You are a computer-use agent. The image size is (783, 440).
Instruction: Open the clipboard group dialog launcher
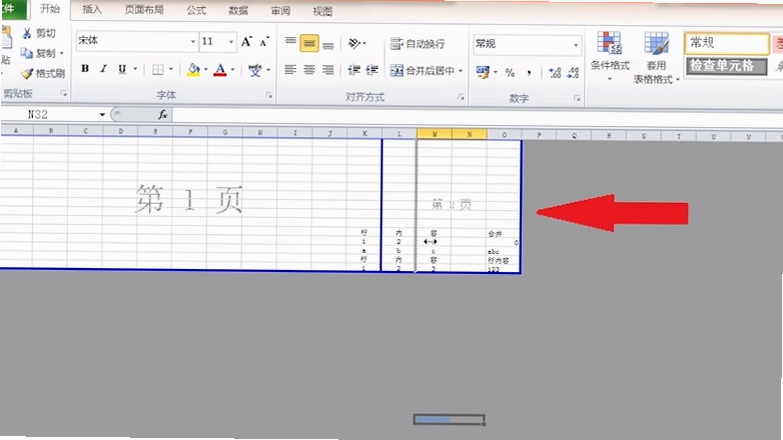[63, 93]
